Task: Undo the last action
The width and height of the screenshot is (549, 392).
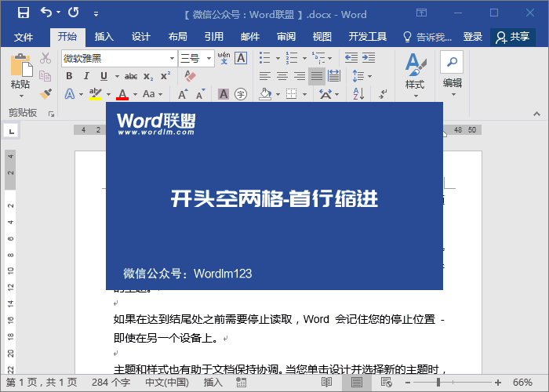Action: coord(45,13)
